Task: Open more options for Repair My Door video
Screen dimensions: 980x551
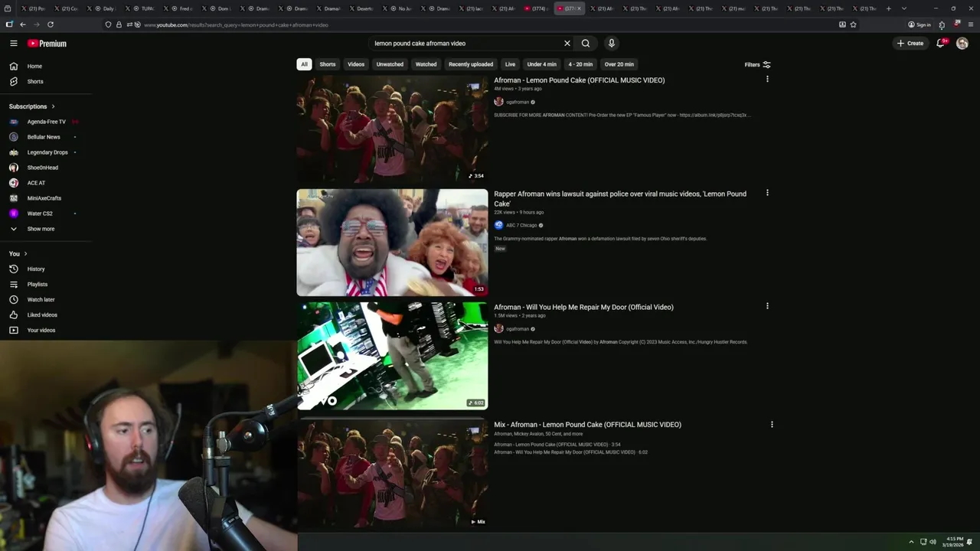Action: click(767, 306)
